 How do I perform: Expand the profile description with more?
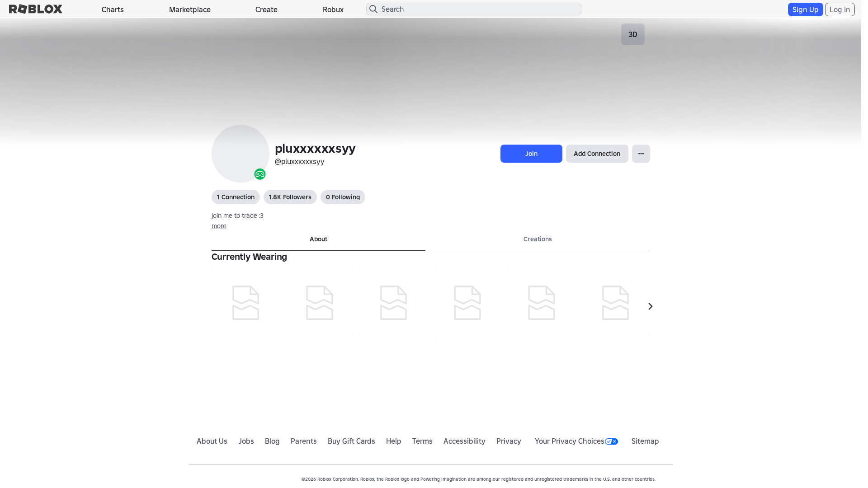(x=219, y=226)
